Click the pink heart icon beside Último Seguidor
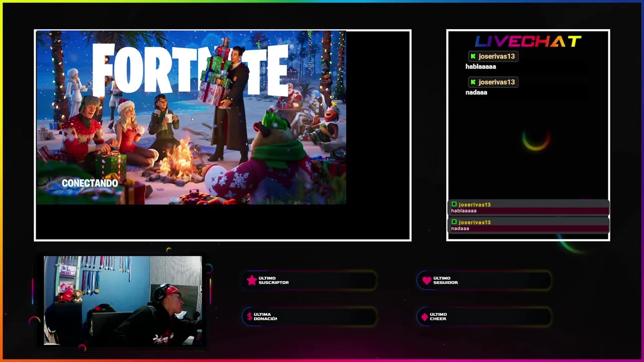This screenshot has width=644, height=362. 427,281
